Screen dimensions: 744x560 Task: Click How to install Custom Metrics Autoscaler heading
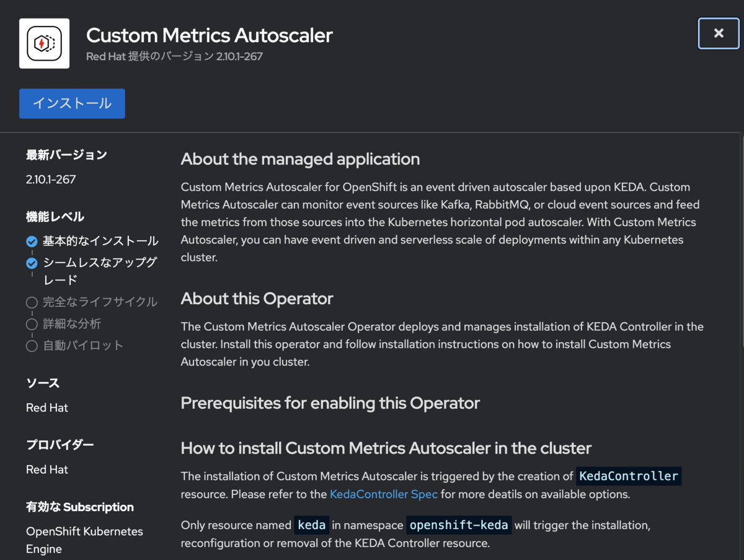click(386, 448)
